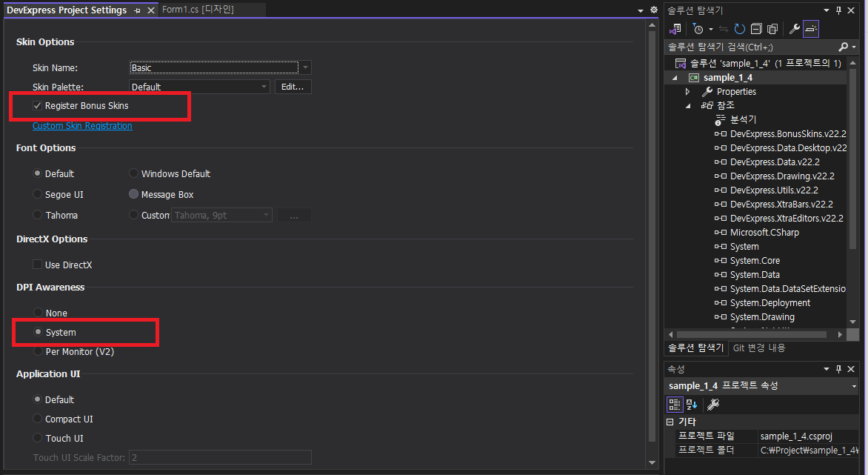
Task: Set DPI Awareness to Per Monitor (V2)
Action: tap(38, 351)
